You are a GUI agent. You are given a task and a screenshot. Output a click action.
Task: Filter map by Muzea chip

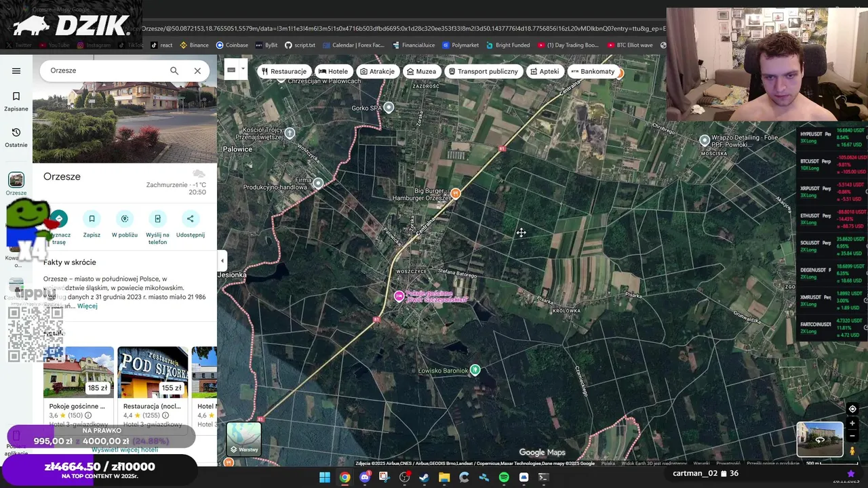pyautogui.click(x=421, y=71)
